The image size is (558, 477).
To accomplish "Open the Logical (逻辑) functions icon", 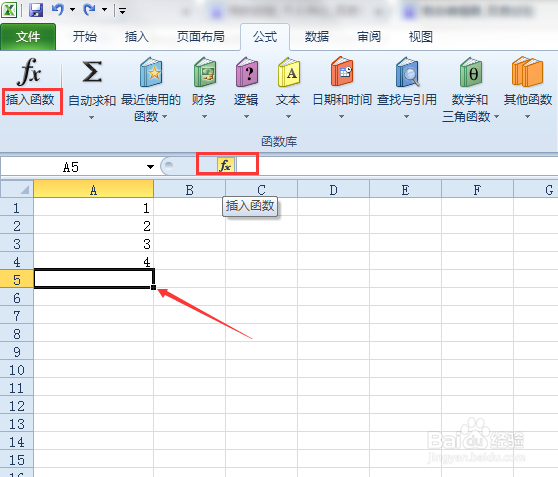I will click(246, 72).
